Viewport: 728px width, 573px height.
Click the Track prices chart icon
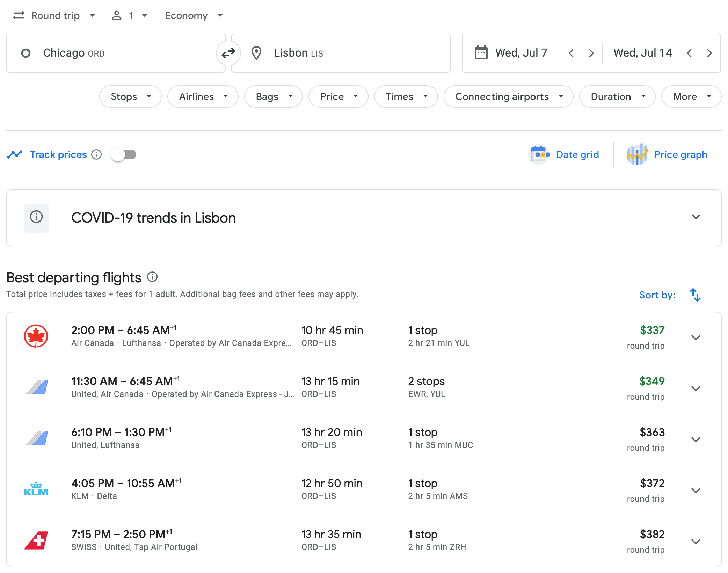click(15, 154)
